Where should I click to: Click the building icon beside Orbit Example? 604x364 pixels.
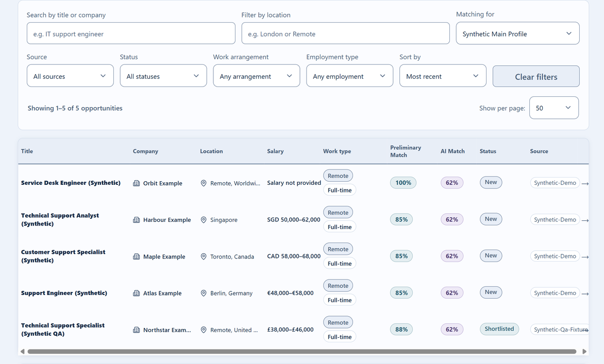tap(137, 183)
